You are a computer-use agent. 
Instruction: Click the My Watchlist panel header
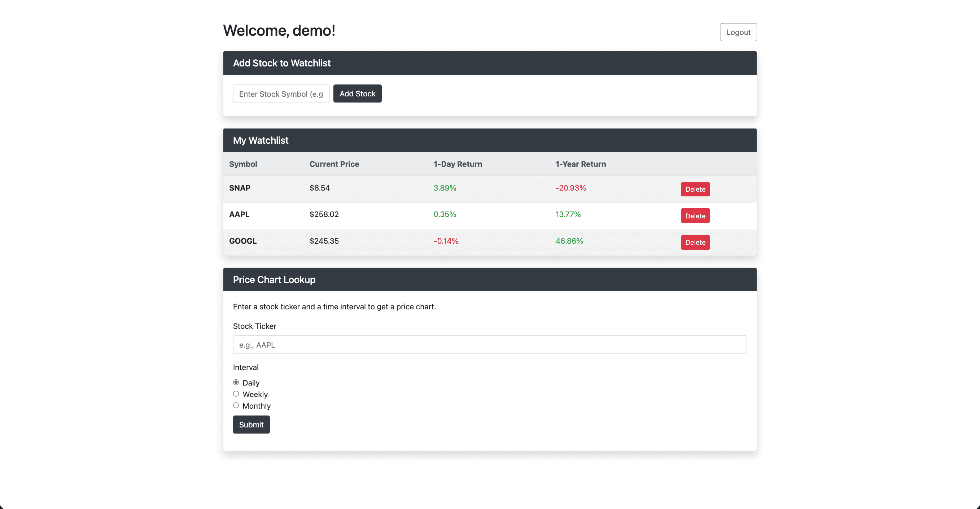click(260, 140)
